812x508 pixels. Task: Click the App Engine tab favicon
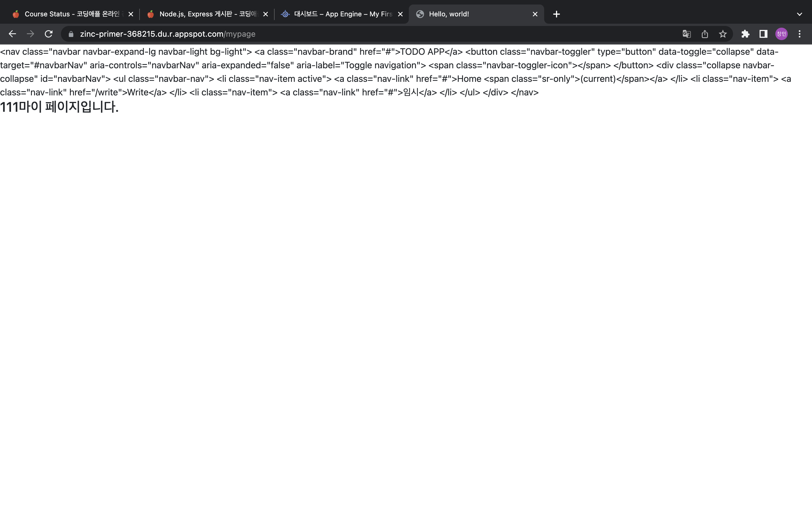click(x=285, y=14)
